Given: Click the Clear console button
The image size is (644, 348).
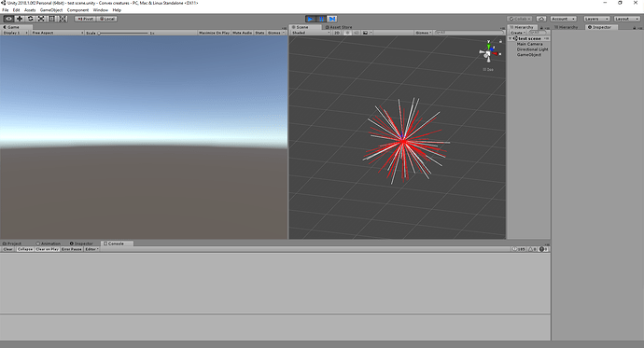Looking at the screenshot, I should pyautogui.click(x=7, y=249).
